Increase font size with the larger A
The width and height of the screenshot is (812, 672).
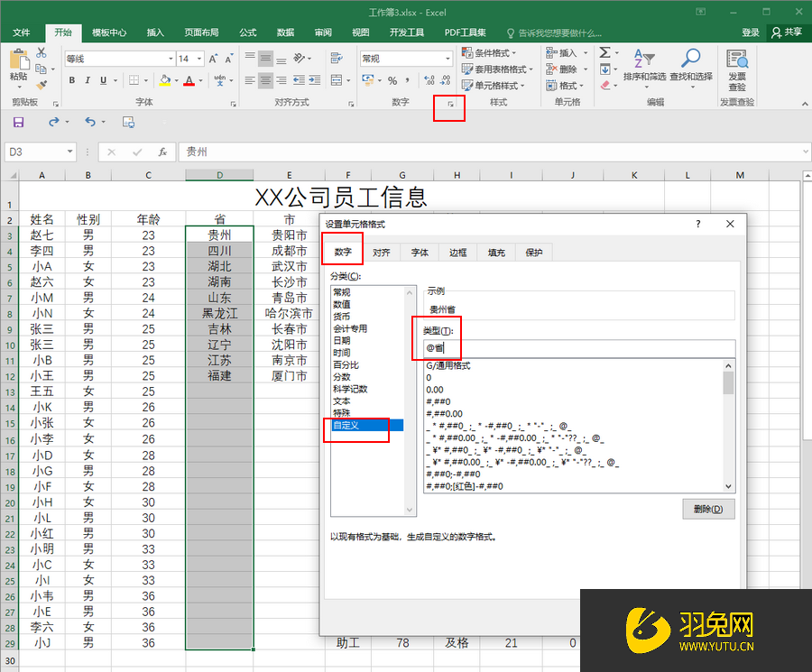click(x=213, y=59)
